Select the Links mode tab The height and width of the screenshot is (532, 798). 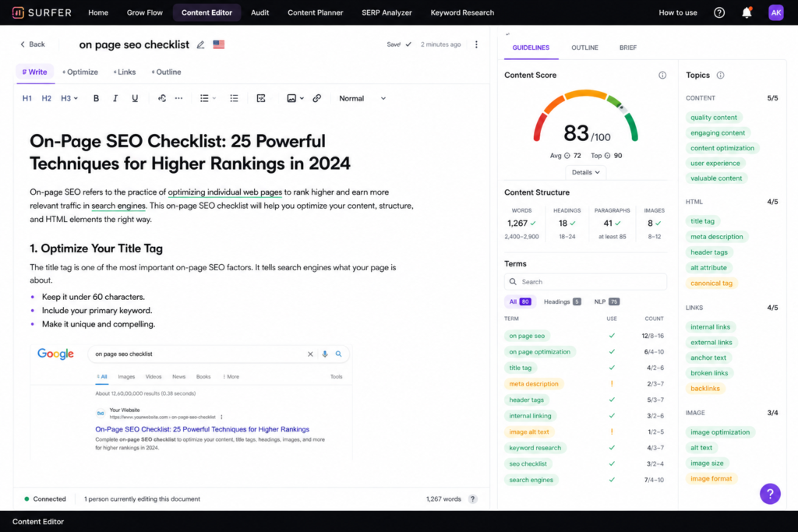pos(124,72)
